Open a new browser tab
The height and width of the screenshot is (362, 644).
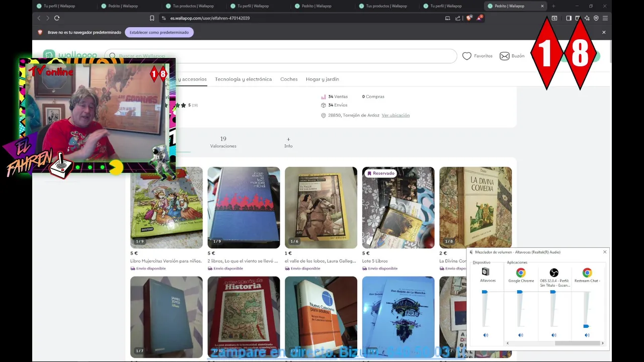pos(553,6)
